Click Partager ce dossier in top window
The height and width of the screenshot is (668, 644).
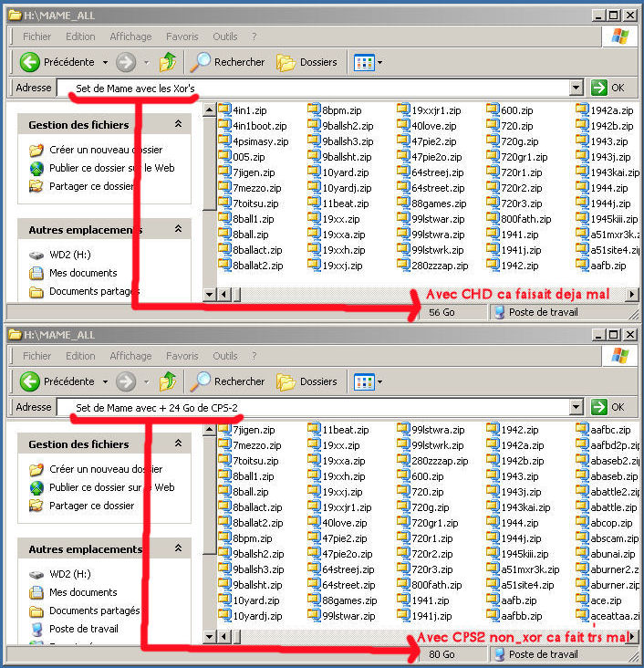click(82, 186)
